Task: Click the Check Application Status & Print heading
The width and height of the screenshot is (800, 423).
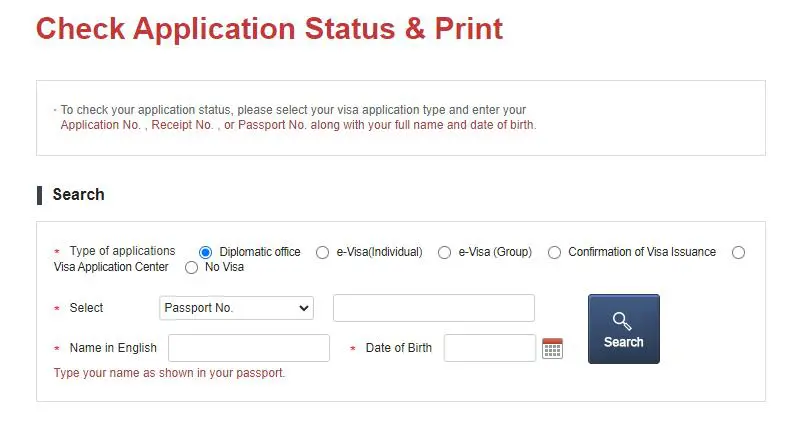Action: coord(269,28)
